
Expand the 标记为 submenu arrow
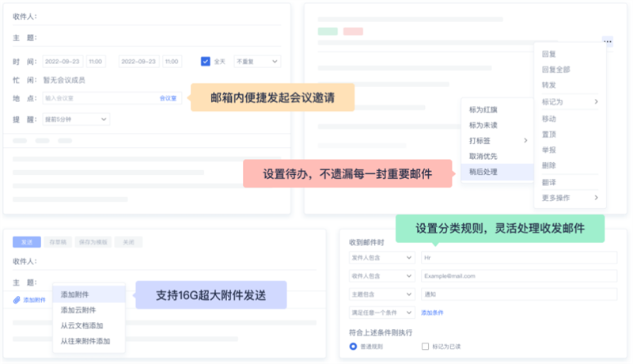point(596,102)
